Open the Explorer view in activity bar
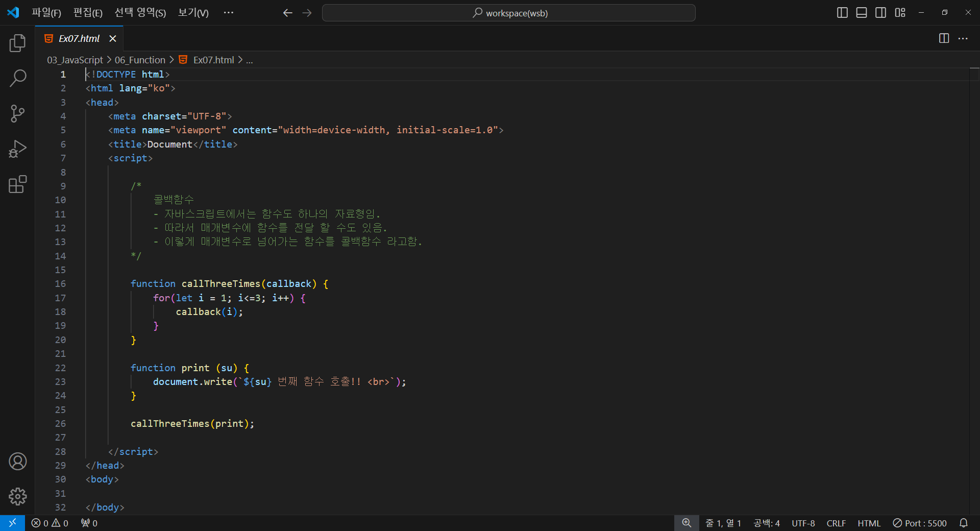980x531 pixels. (17, 43)
